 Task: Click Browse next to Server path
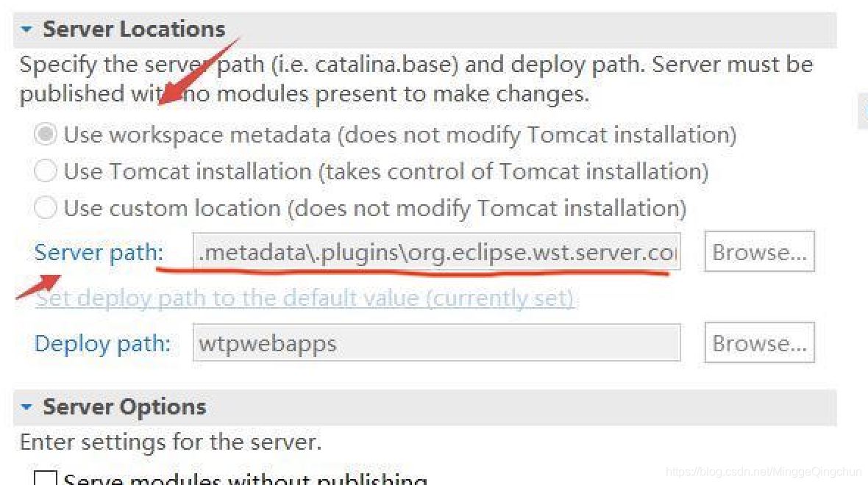coord(759,252)
